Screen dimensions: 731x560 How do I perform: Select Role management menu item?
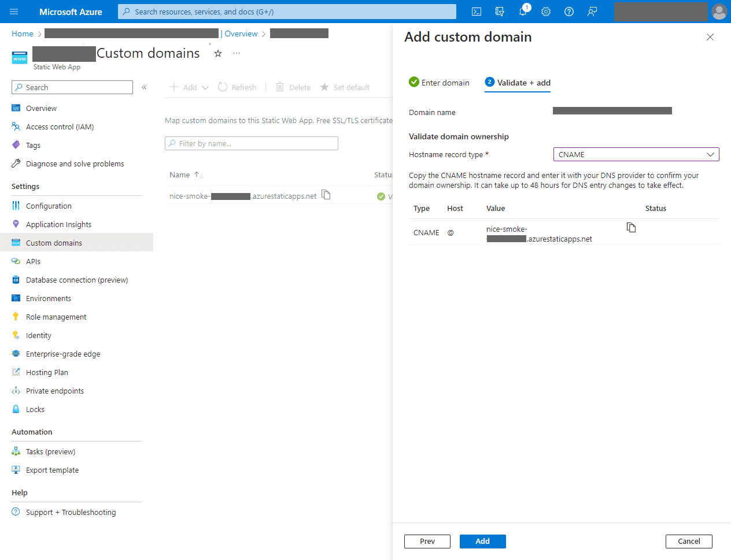click(56, 317)
